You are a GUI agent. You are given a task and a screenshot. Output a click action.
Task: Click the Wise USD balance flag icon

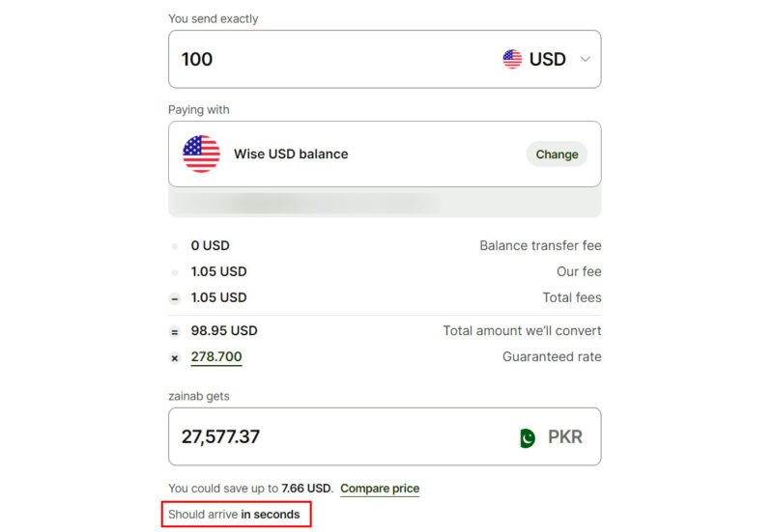(x=201, y=154)
